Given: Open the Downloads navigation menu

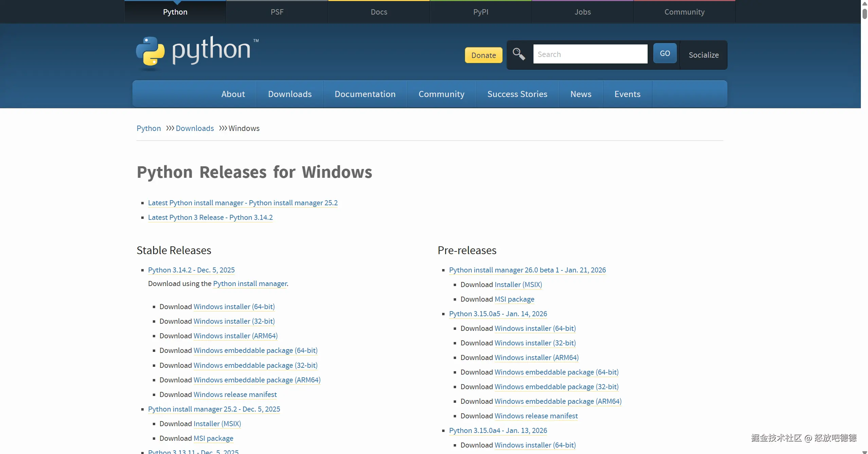Looking at the screenshot, I should tap(290, 94).
